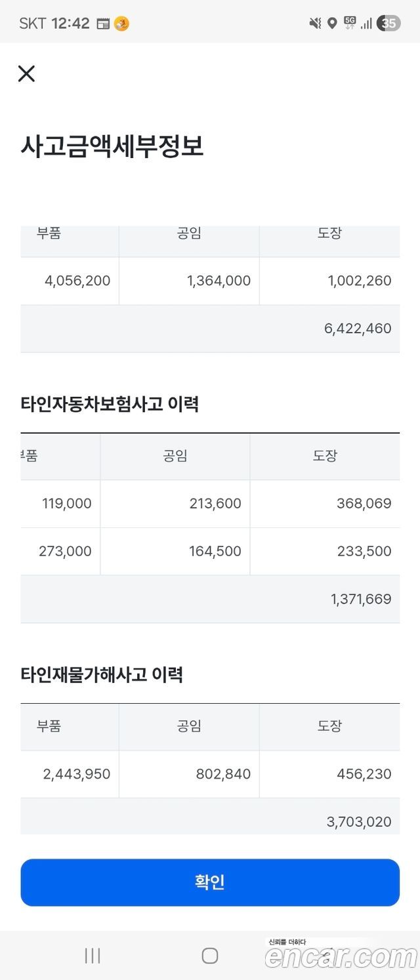Tap the Android home button

(x=210, y=956)
